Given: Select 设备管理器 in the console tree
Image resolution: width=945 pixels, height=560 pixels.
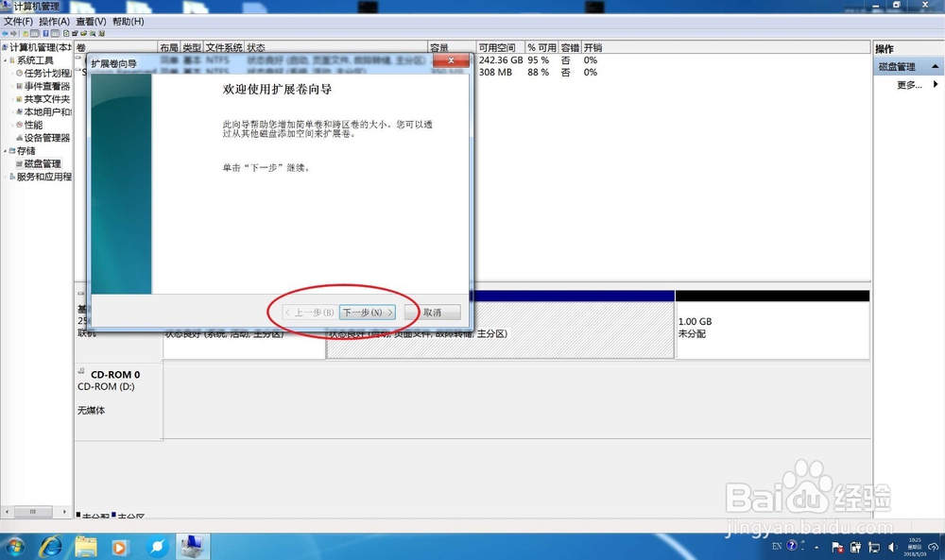Looking at the screenshot, I should (x=46, y=138).
